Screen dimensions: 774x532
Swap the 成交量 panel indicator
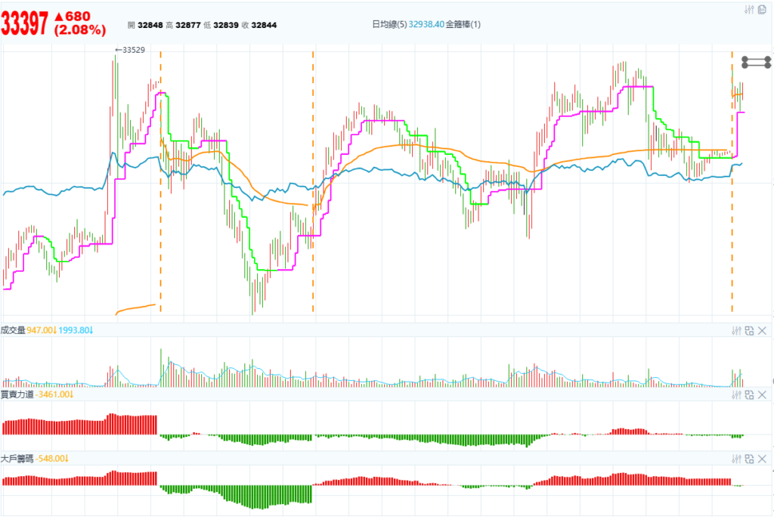coord(749,330)
